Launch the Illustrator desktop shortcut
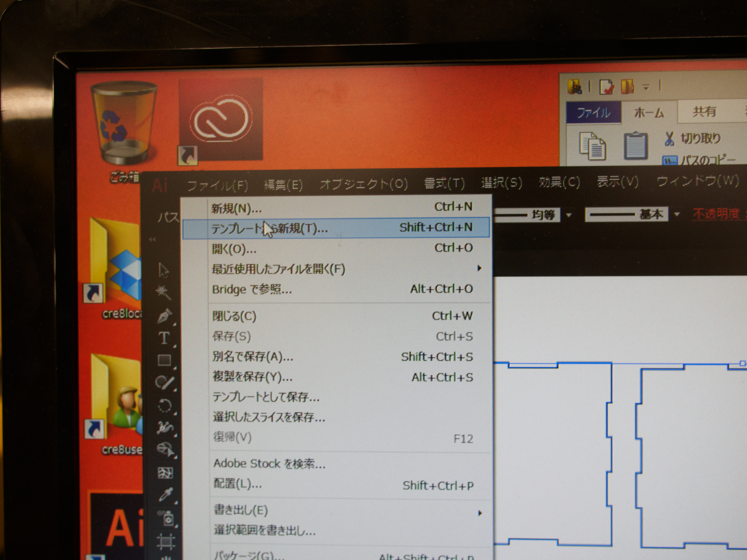The width and height of the screenshot is (747, 560). point(117,526)
